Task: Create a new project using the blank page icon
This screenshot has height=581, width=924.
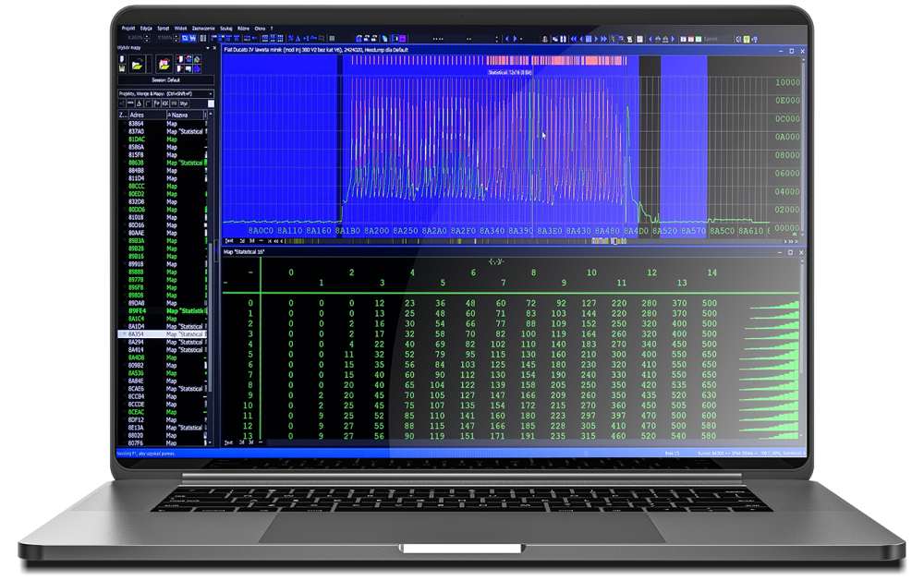Action: (122, 58)
